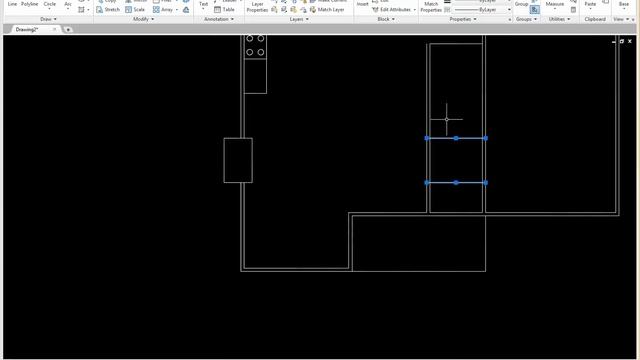Open Properties panel dialog launcher arrow
Screen dimensions: 640x360
(510, 20)
